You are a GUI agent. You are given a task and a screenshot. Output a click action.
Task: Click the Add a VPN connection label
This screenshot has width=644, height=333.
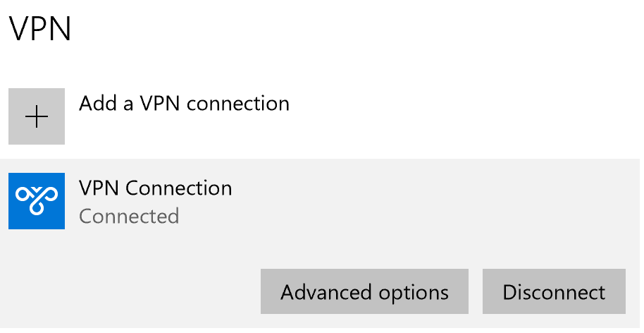tap(184, 104)
